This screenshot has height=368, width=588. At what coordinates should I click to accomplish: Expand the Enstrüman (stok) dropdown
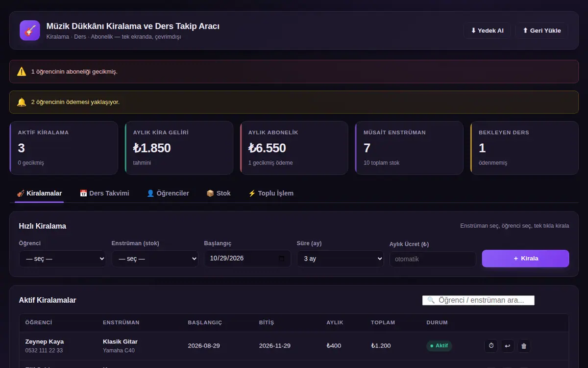[155, 259]
